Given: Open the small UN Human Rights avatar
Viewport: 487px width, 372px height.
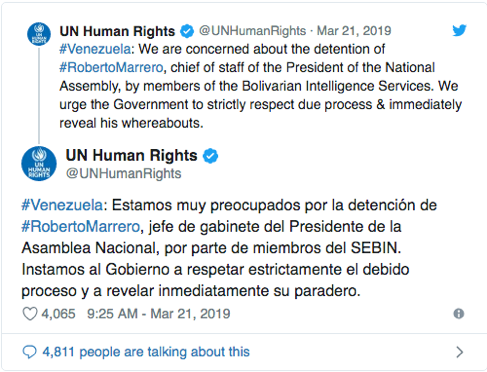Looking at the screenshot, I should [x=39, y=34].
